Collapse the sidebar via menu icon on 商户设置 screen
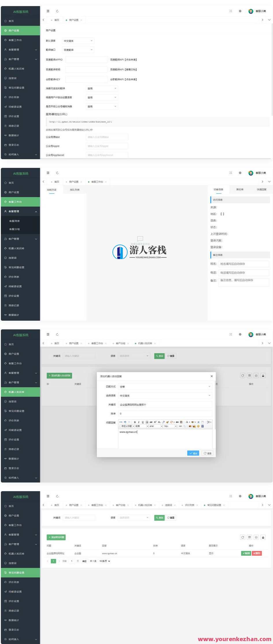This screenshot has width=273, height=644. (48, 11)
